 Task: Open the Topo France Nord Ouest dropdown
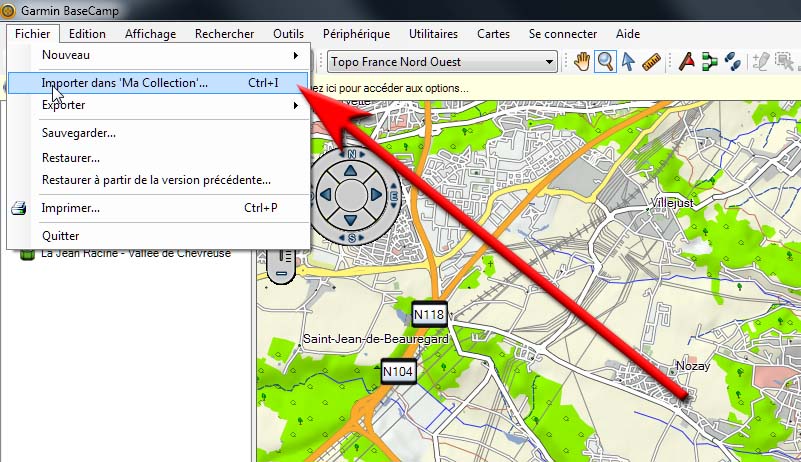(442, 62)
